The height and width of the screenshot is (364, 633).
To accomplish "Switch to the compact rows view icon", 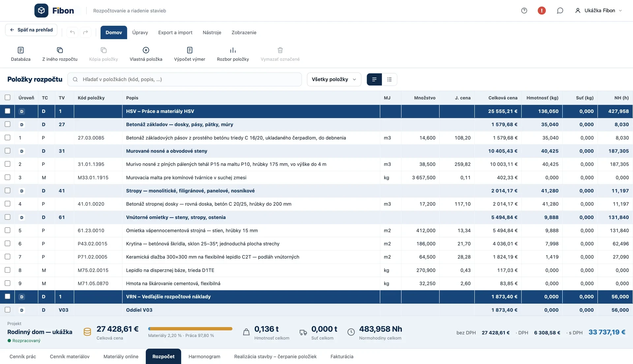I will click(x=374, y=79).
